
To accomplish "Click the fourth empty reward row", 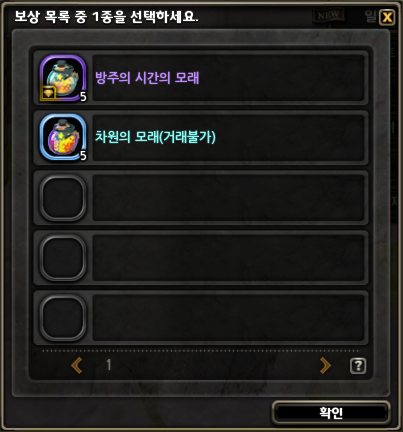I will click(x=201, y=257).
